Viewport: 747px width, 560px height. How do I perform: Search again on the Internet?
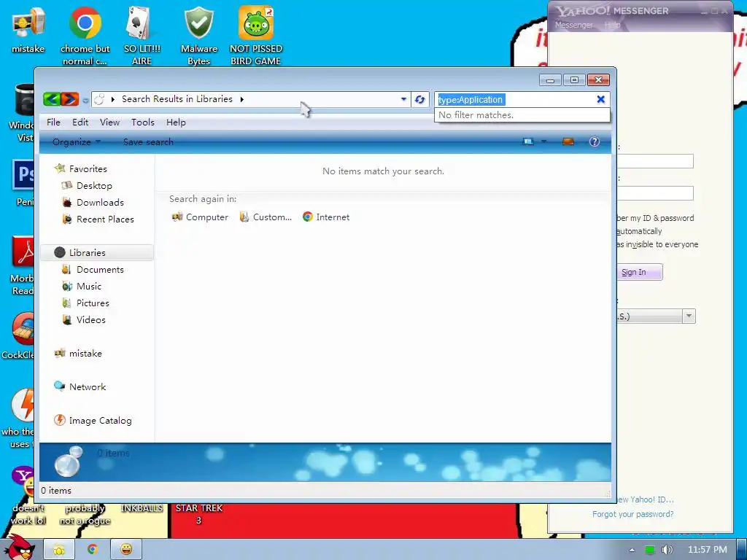click(326, 217)
